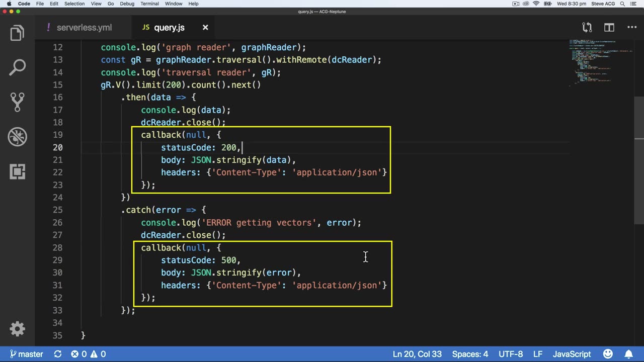This screenshot has width=644, height=362.
Task: Open the More Actions ellipsis menu
Action: pyautogui.click(x=632, y=28)
